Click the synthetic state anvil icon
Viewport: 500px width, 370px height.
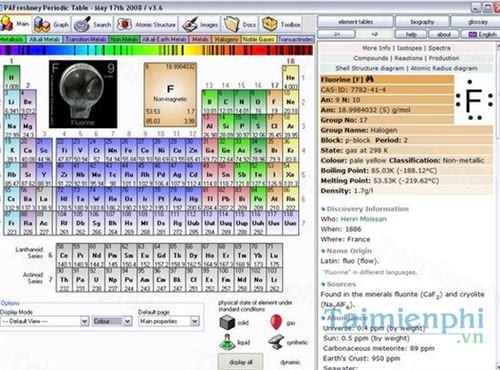coord(276,342)
